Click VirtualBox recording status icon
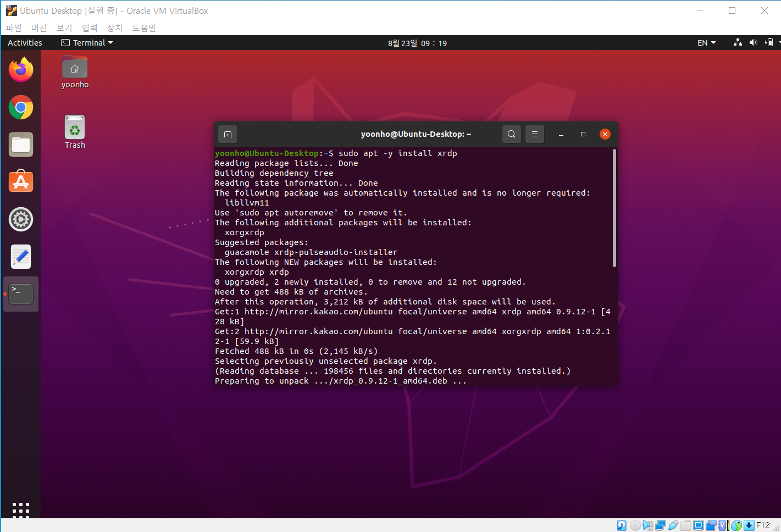The width and height of the screenshot is (781, 532). pos(711,525)
